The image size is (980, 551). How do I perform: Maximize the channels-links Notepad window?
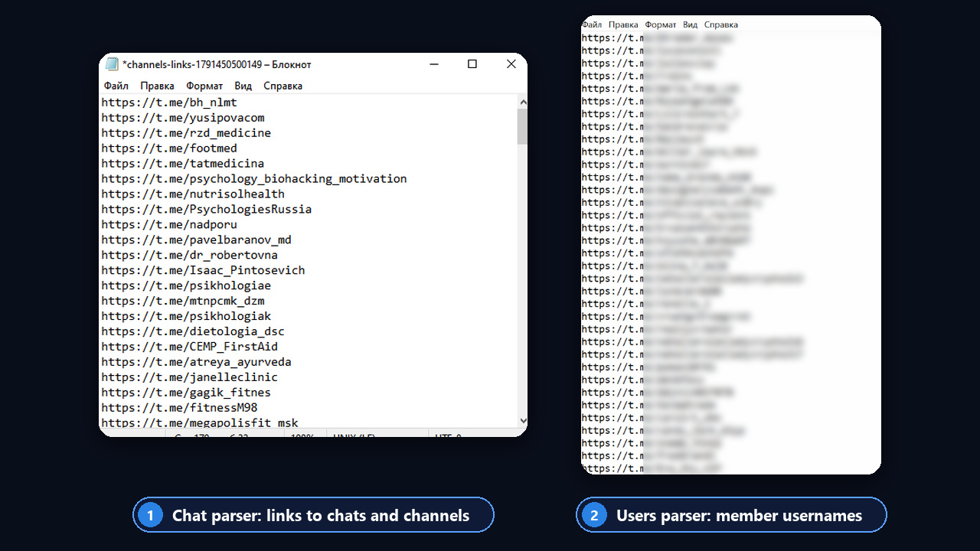pos(472,64)
